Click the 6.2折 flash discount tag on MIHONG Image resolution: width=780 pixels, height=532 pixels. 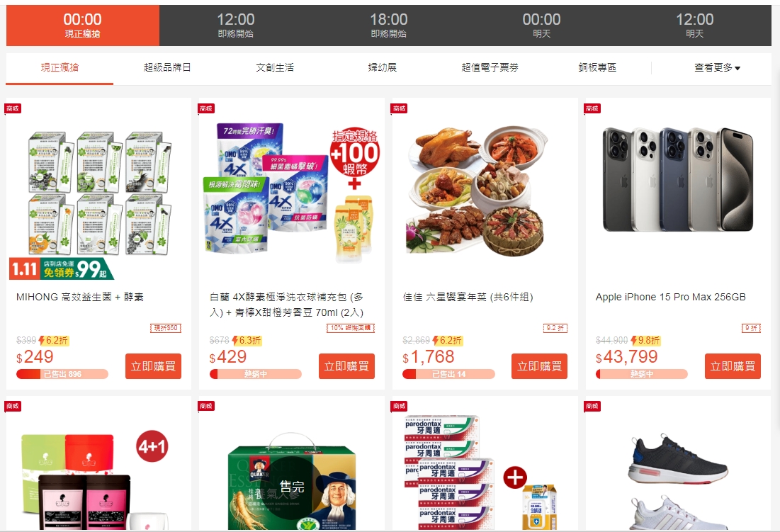click(53, 341)
